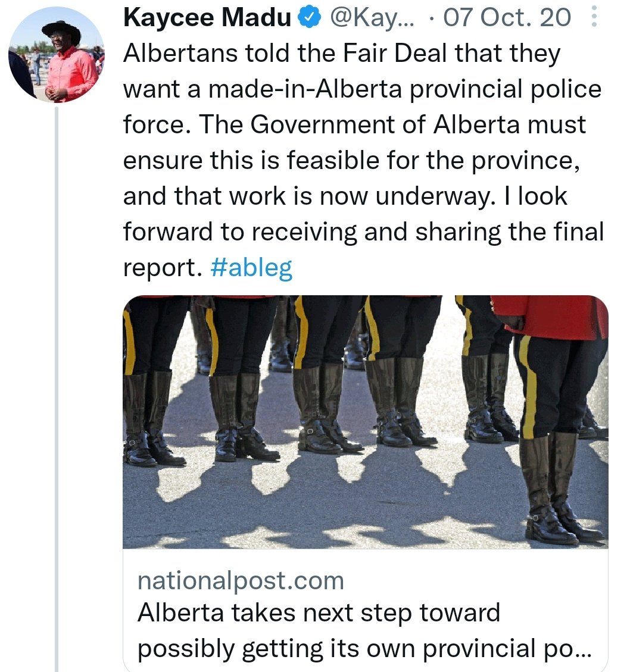Click the nationalpost.com domain label
Viewport: 630px width, 672px height.
[241, 581]
